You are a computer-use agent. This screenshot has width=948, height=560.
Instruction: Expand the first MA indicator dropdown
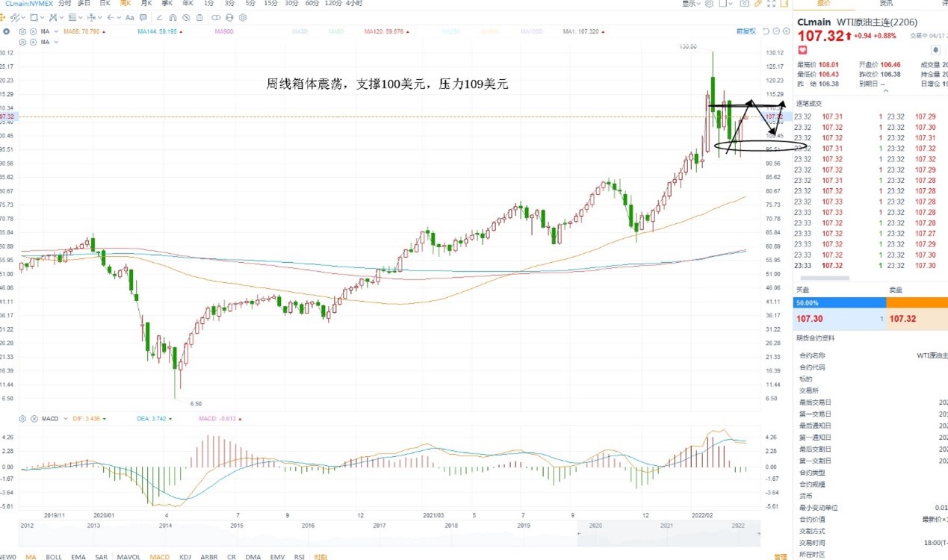click(56, 31)
